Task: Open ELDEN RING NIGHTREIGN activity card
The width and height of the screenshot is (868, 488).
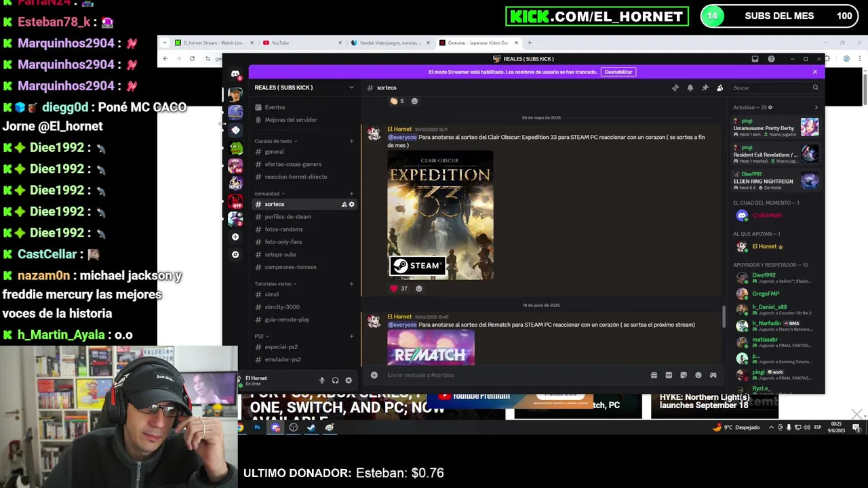Action: pyautogui.click(x=776, y=181)
